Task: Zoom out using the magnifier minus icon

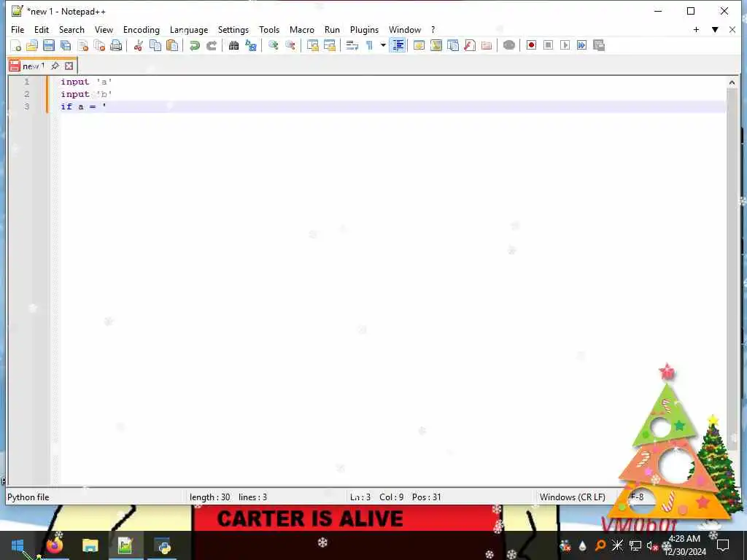Action: [x=290, y=45]
